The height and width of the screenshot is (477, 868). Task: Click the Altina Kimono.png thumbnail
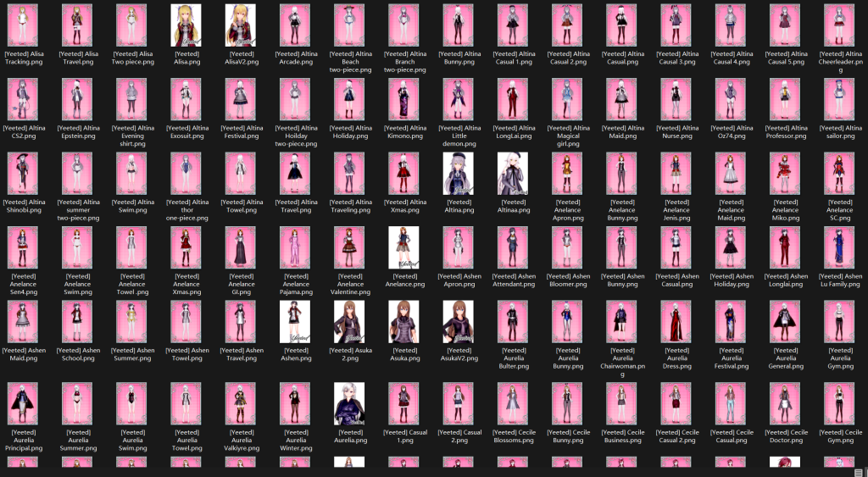404,100
